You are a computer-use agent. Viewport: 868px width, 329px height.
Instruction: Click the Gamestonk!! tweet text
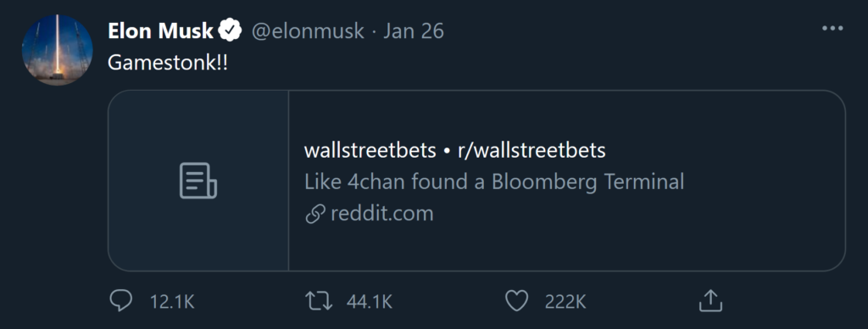tap(167, 63)
